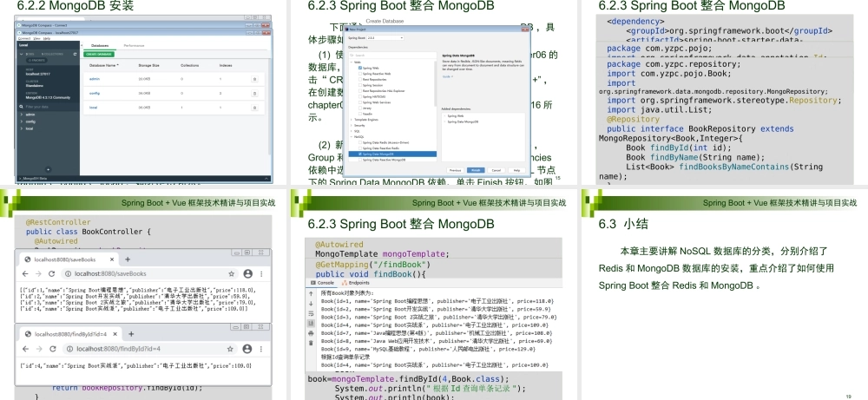868x400 pixels.
Task: Open the three-dot menu in saveBooks browser
Action: pyautogui.click(x=262, y=274)
